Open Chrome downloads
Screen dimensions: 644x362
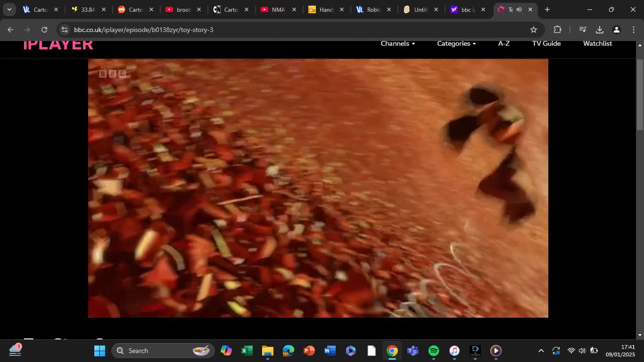tap(600, 30)
